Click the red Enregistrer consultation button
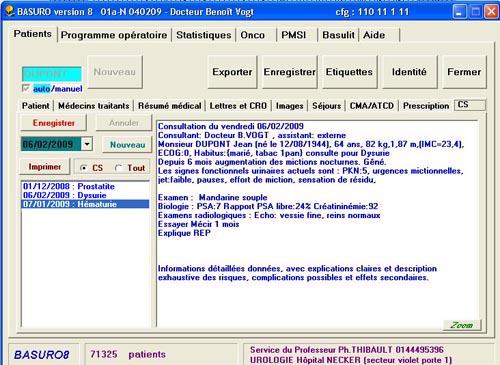 [x=54, y=123]
